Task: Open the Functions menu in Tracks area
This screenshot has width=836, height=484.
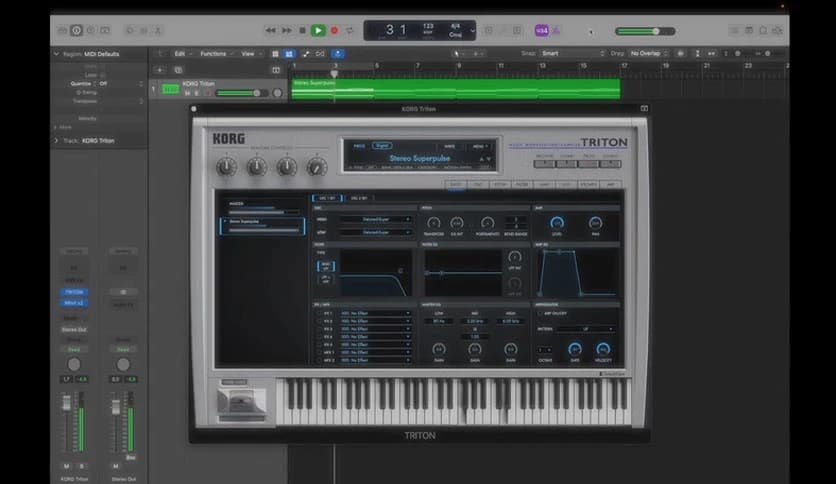Action: point(216,54)
